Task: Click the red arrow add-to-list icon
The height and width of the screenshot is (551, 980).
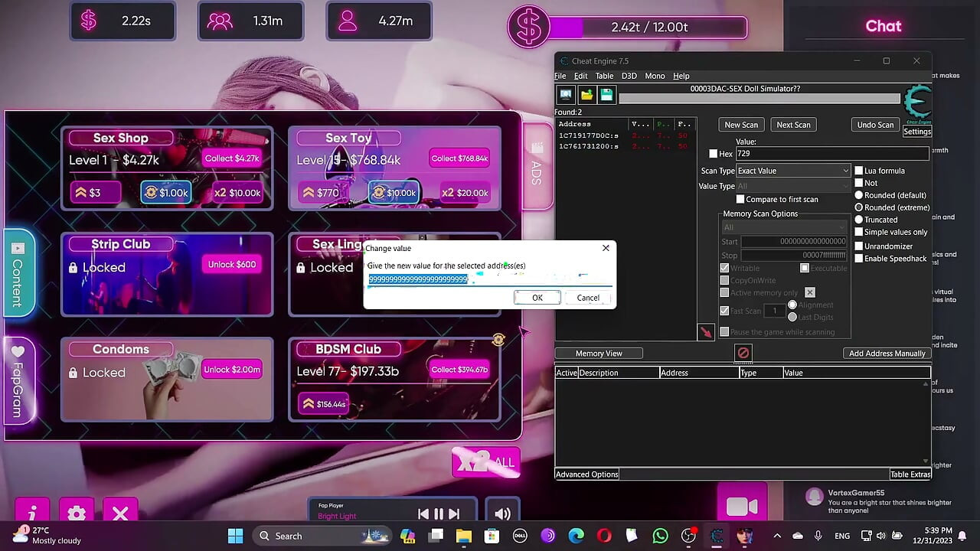Action: point(706,332)
